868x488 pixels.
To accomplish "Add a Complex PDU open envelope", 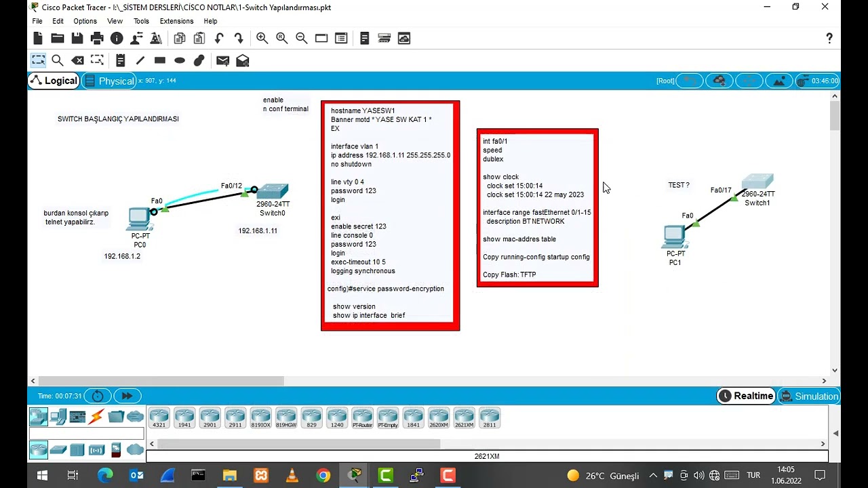I will [x=243, y=60].
